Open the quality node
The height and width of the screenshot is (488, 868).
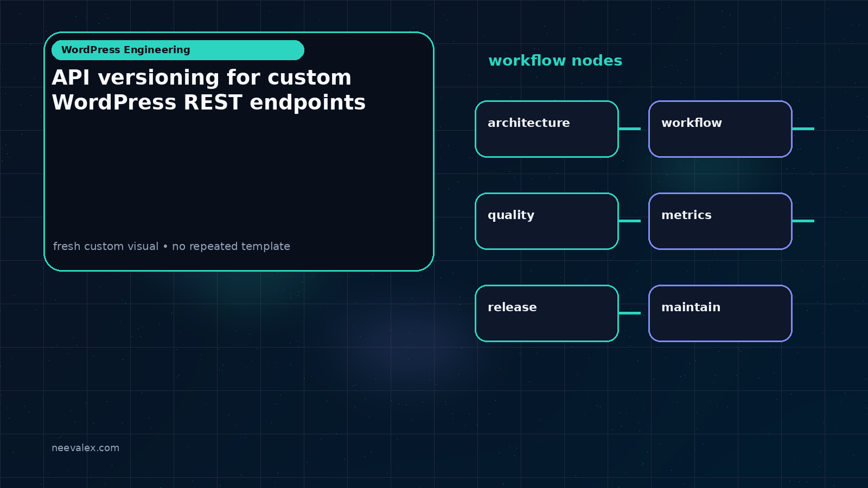547,221
